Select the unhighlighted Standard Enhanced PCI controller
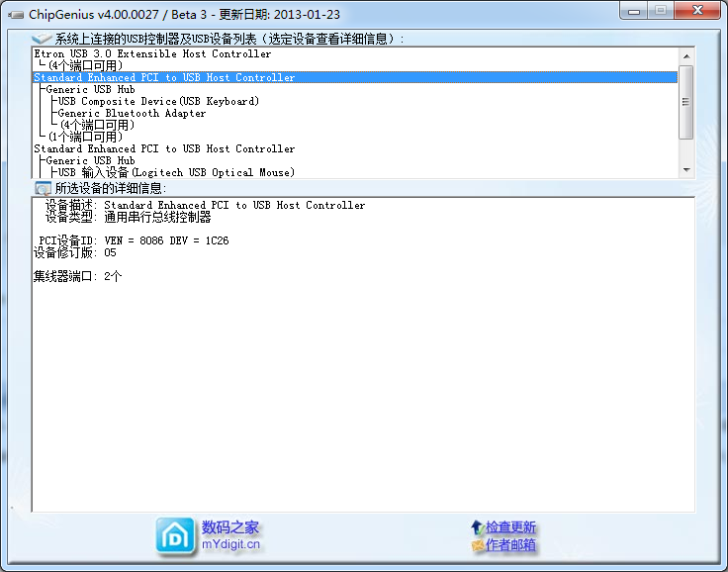The image size is (728, 572). click(x=355, y=148)
